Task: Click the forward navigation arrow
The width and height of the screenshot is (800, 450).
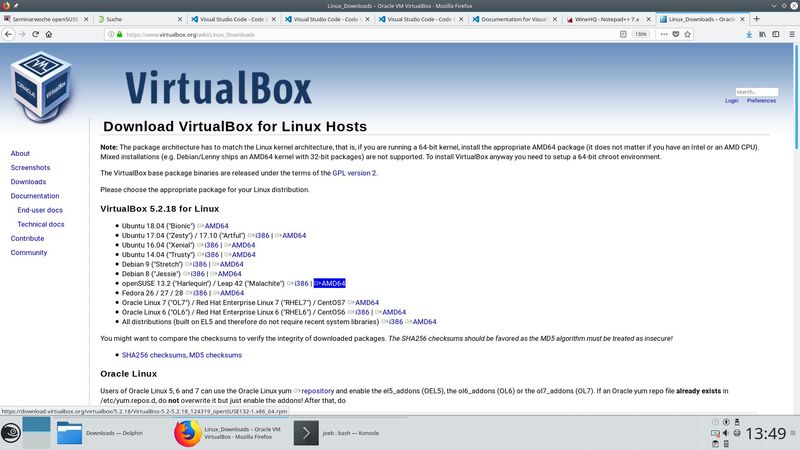Action: pyautogui.click(x=22, y=34)
